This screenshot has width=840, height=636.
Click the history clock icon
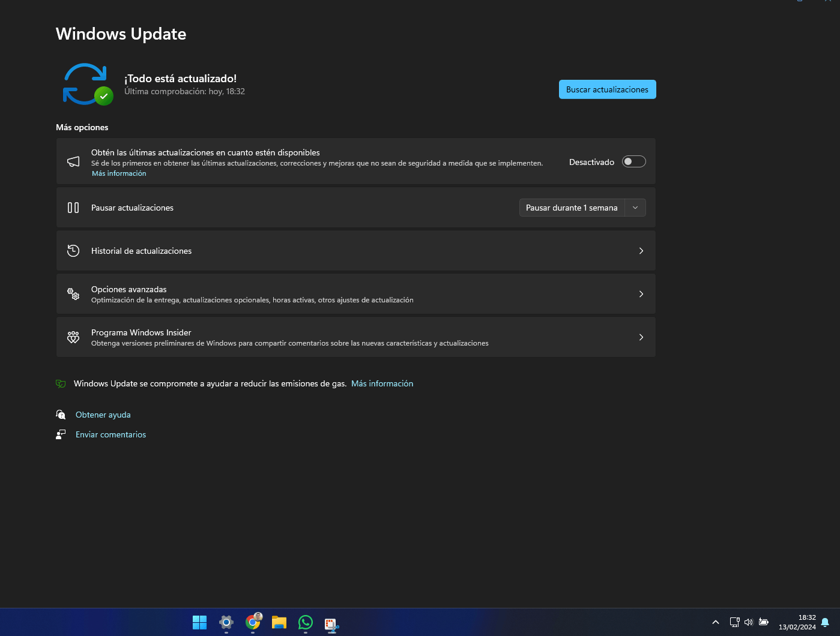[73, 251]
